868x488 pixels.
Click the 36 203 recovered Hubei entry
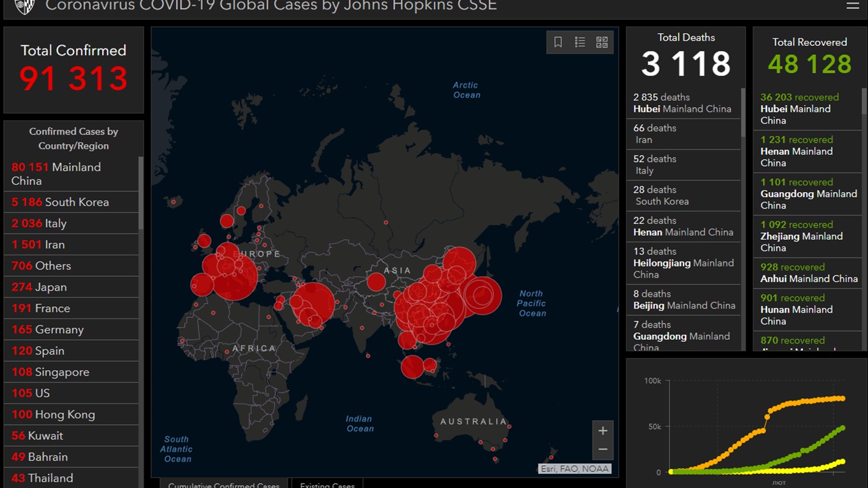[808, 109]
